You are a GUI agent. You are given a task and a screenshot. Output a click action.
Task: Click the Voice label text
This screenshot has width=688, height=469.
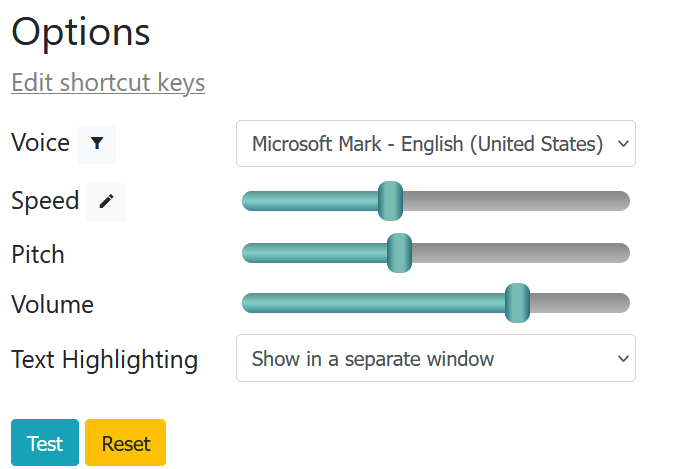click(40, 143)
